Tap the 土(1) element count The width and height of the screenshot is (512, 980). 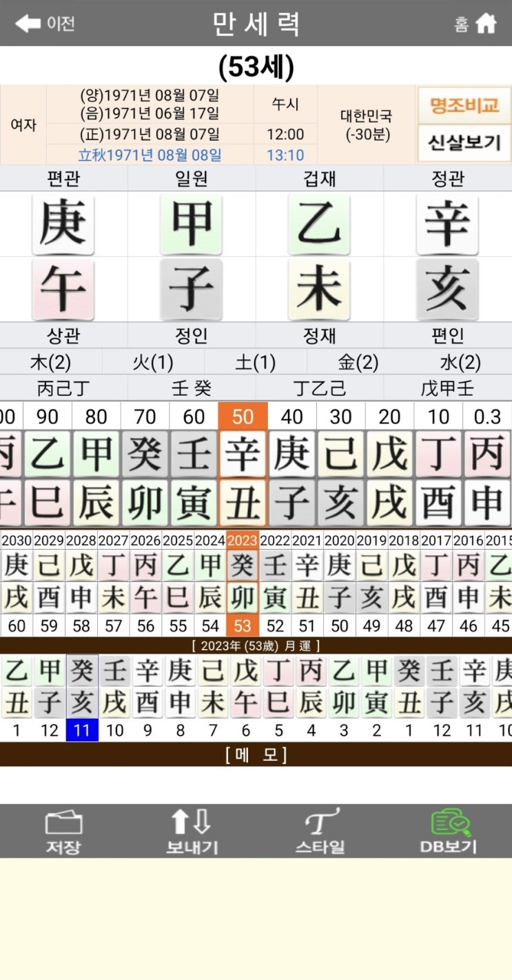click(x=256, y=362)
